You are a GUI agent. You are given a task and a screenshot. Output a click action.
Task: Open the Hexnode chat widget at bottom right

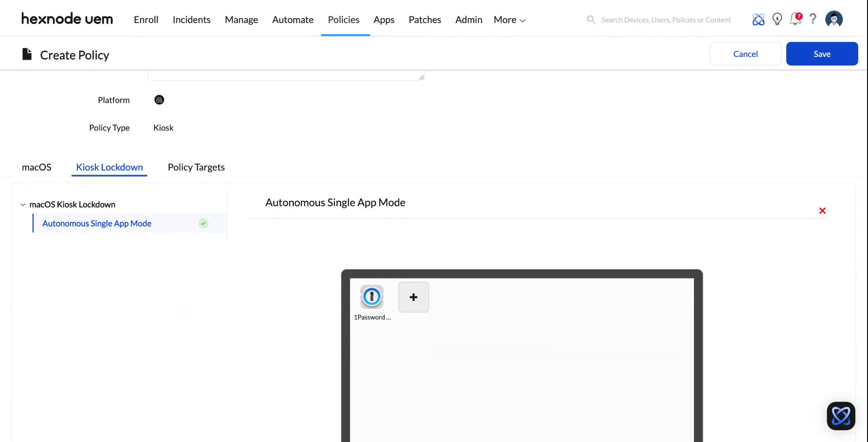pos(841,416)
